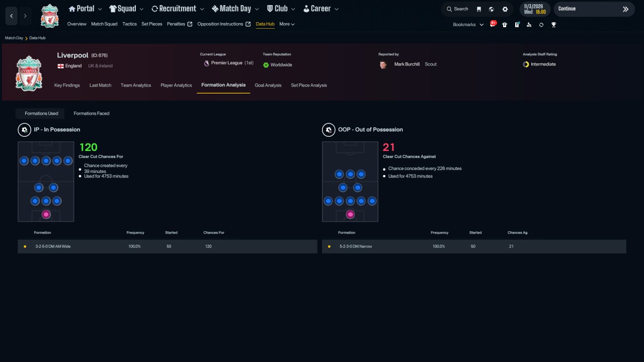Open the Career menu
644x362 pixels.
coord(320,9)
